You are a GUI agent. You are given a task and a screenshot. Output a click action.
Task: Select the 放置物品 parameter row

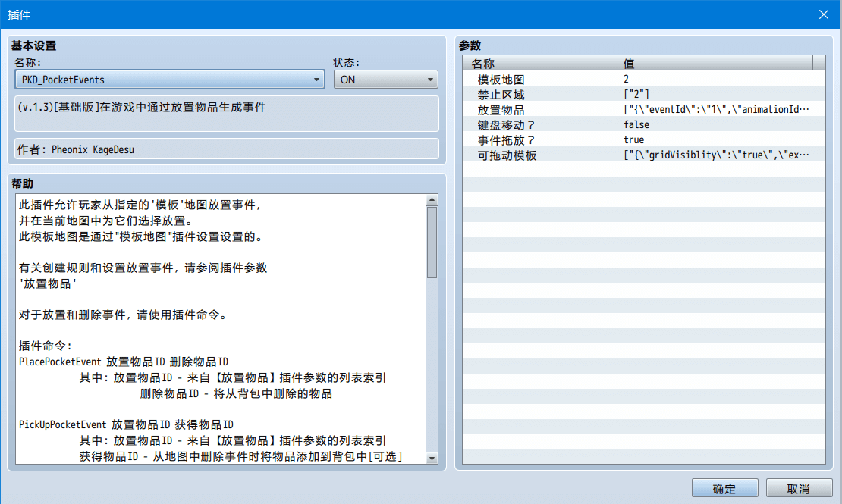coord(643,109)
